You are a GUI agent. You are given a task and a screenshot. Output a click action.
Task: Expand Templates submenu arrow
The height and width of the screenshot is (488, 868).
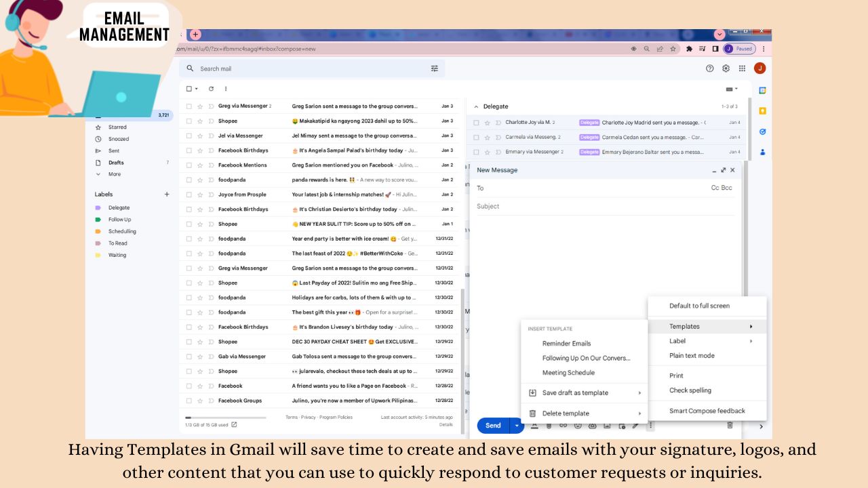coord(751,327)
